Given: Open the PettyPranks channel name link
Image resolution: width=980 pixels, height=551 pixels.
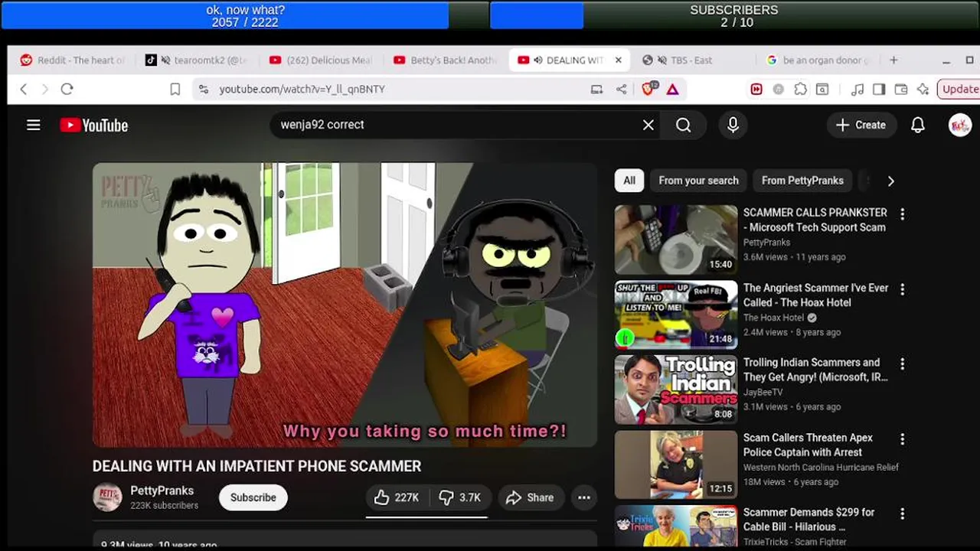Looking at the screenshot, I should [162, 491].
